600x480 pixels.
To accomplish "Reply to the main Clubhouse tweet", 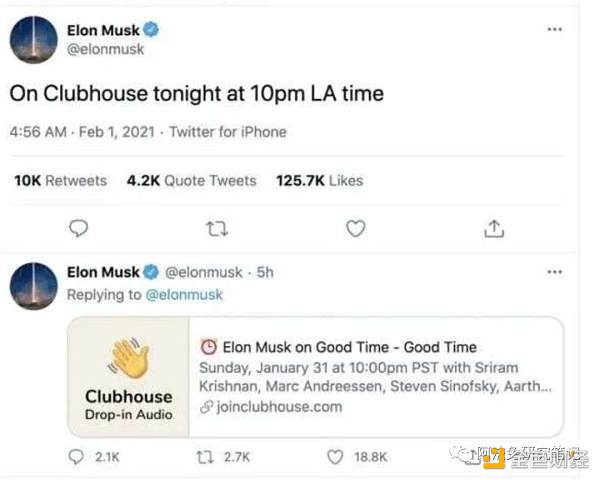I will click(x=79, y=229).
